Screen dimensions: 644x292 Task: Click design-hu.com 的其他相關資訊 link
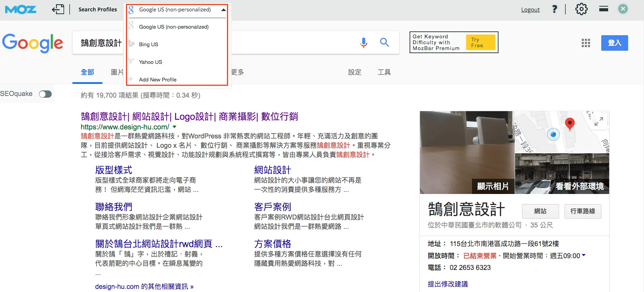pos(144,286)
